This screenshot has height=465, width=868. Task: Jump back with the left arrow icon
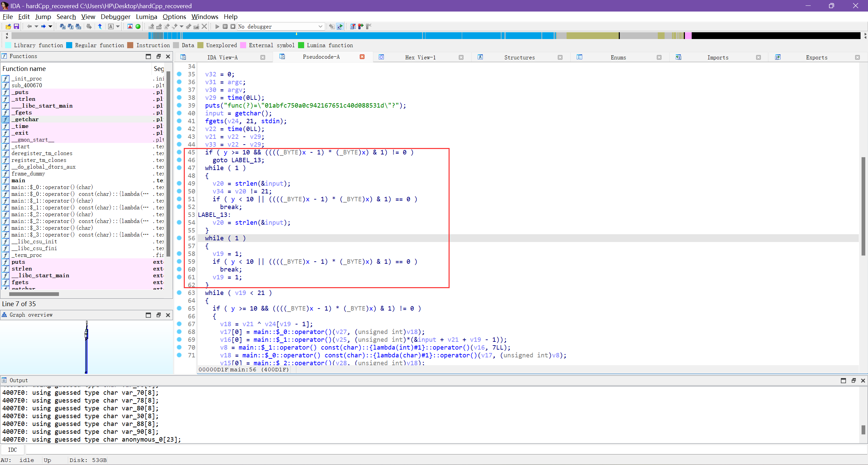pos(29,26)
